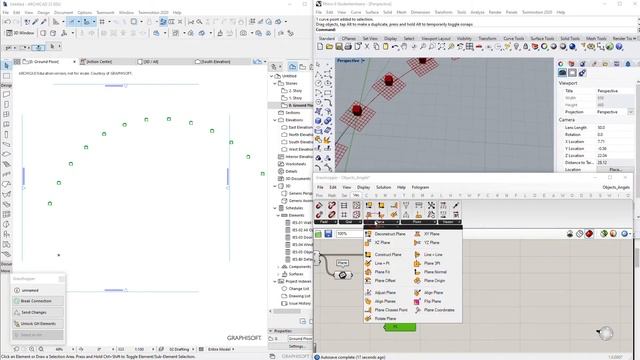Viewport: 640px width, 360px height.
Task: Switch to Rhino Curve Tools toolbar tab
Action: [513, 38]
